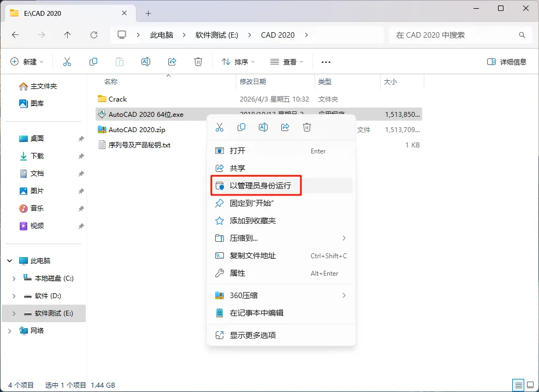This screenshot has width=539, height=392.
Task: Click the toolbar Delete trash icon
Action: click(198, 62)
